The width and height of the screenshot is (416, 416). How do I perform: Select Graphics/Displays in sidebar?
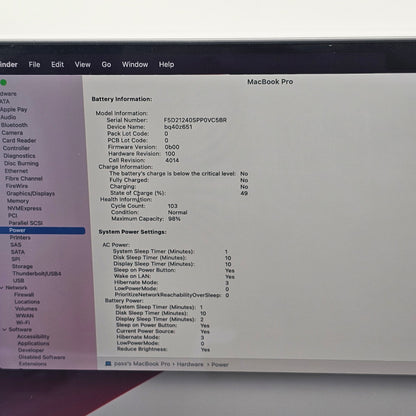31,193
